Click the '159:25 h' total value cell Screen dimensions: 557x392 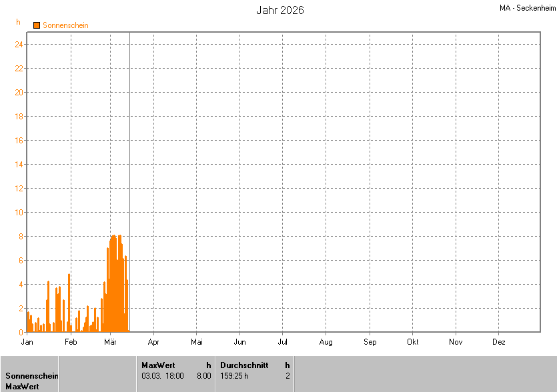tap(234, 376)
